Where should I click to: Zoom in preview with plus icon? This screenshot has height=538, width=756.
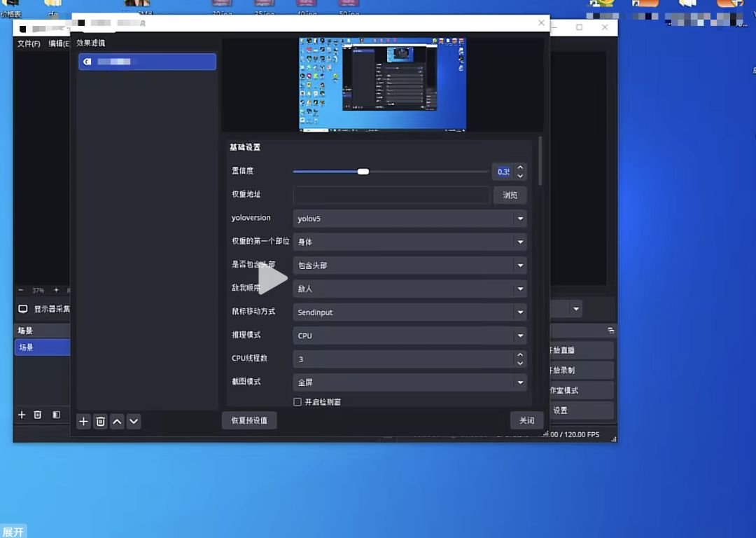coord(56,290)
